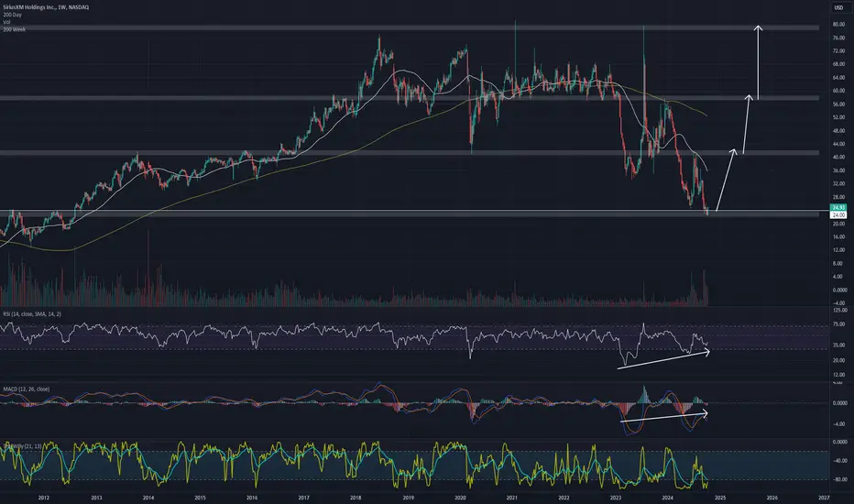Click the 2013 label on time axis

click(x=96, y=498)
